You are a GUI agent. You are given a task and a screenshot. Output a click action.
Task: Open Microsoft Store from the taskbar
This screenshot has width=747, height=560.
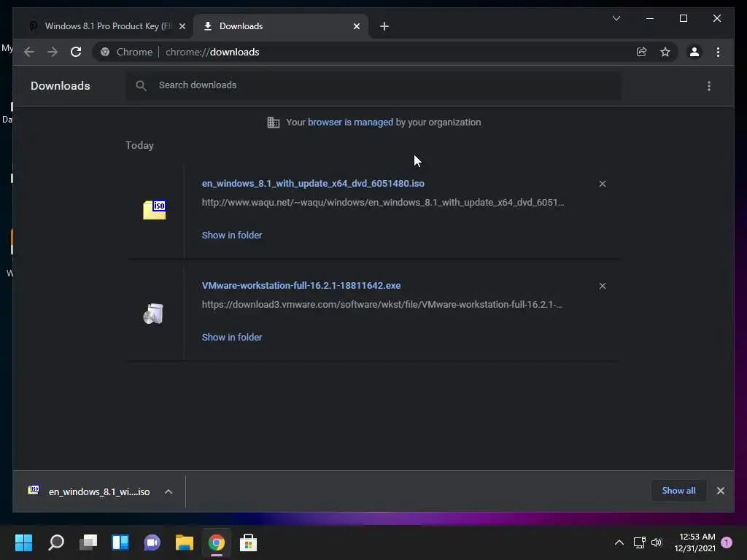pos(248,542)
